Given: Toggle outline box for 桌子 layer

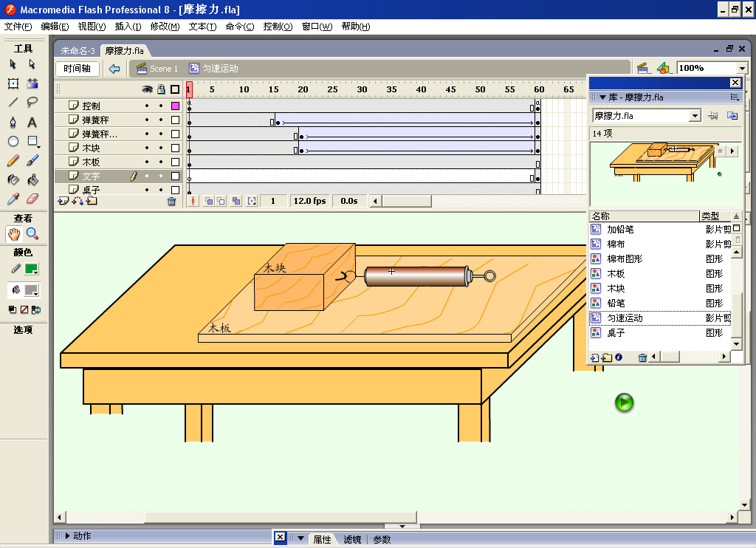Looking at the screenshot, I should click(175, 190).
